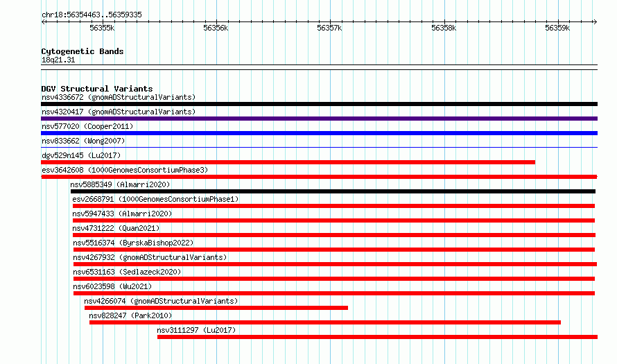Open nsv833662 (Wong2007) variant label
Image resolution: width=617 pixels, height=364 pixels.
pyautogui.click(x=83, y=141)
